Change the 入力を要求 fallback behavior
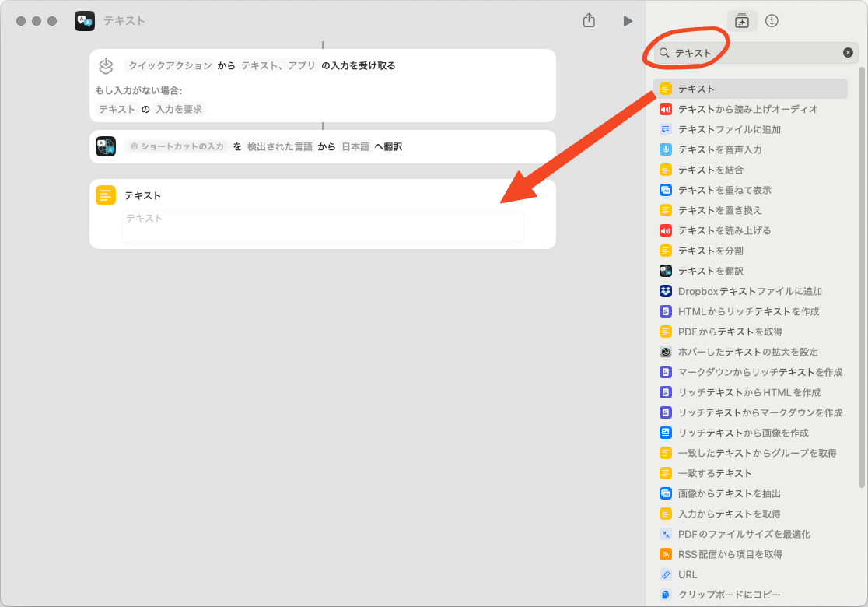The height and width of the screenshot is (607, 868). coord(179,109)
